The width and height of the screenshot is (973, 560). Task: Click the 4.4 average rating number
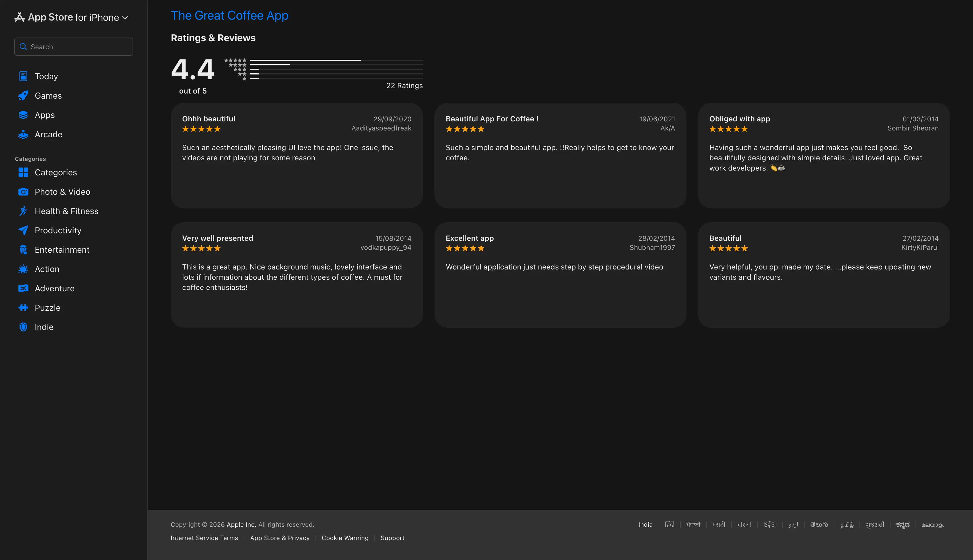click(193, 69)
